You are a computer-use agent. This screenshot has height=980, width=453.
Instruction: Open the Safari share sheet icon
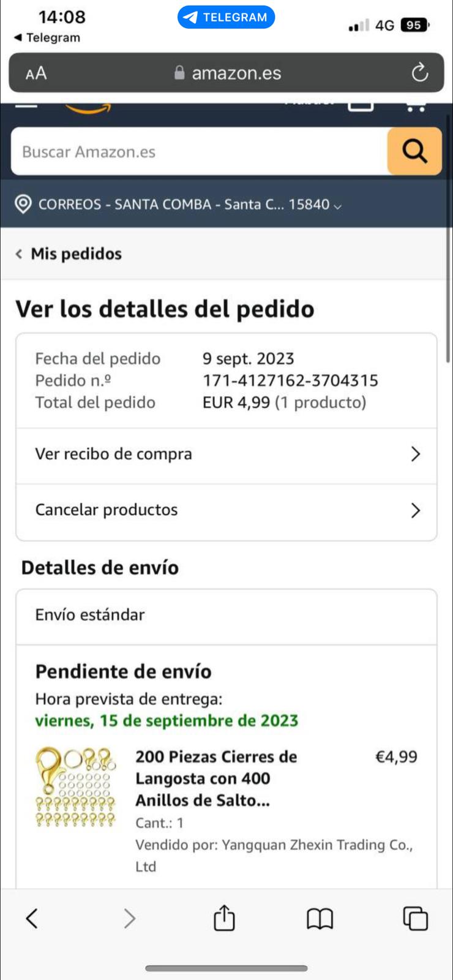click(x=224, y=918)
